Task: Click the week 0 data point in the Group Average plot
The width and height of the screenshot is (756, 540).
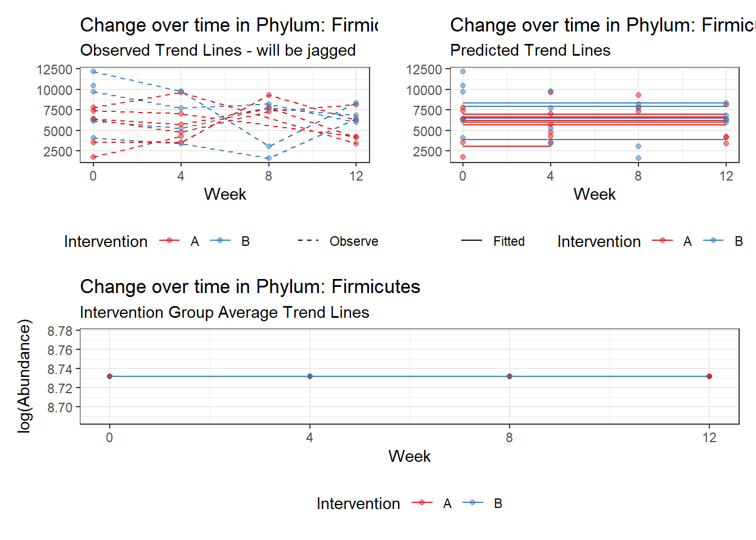Action: [x=110, y=376]
